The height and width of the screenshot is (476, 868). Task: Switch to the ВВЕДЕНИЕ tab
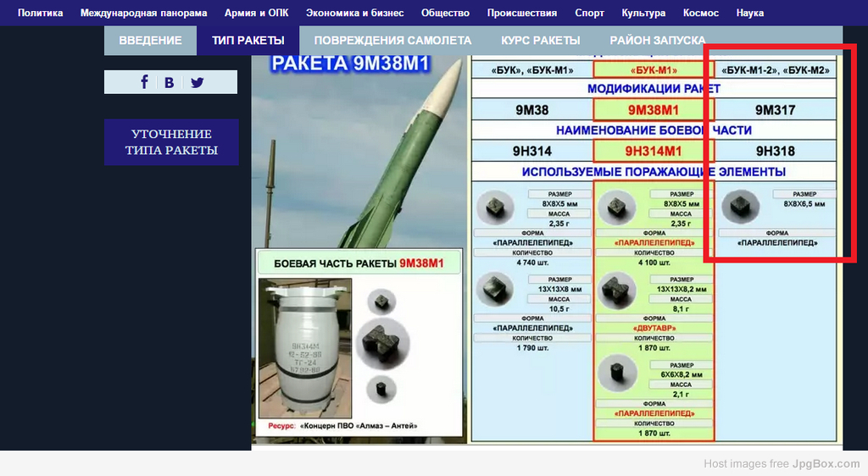pyautogui.click(x=150, y=41)
